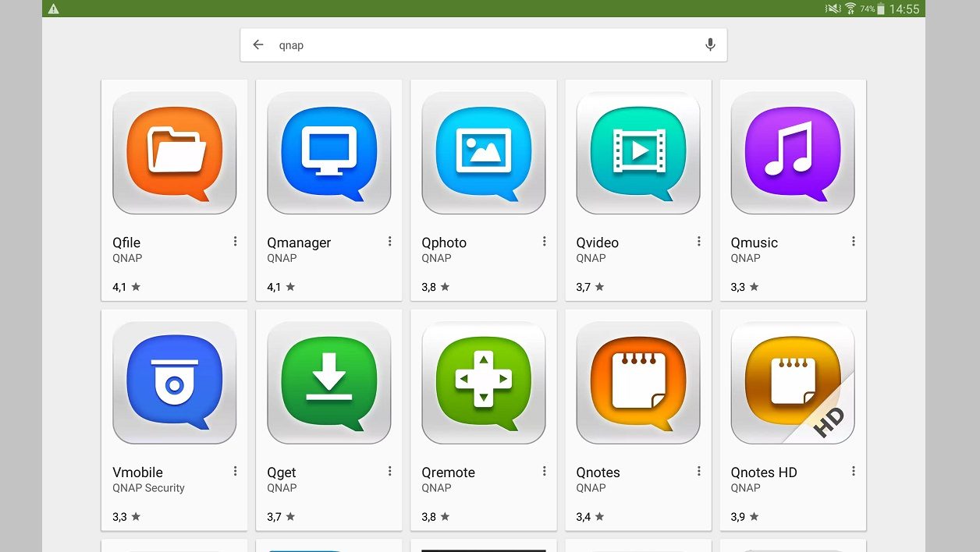
Task: Select the 'Qfile' app title
Action: point(126,242)
